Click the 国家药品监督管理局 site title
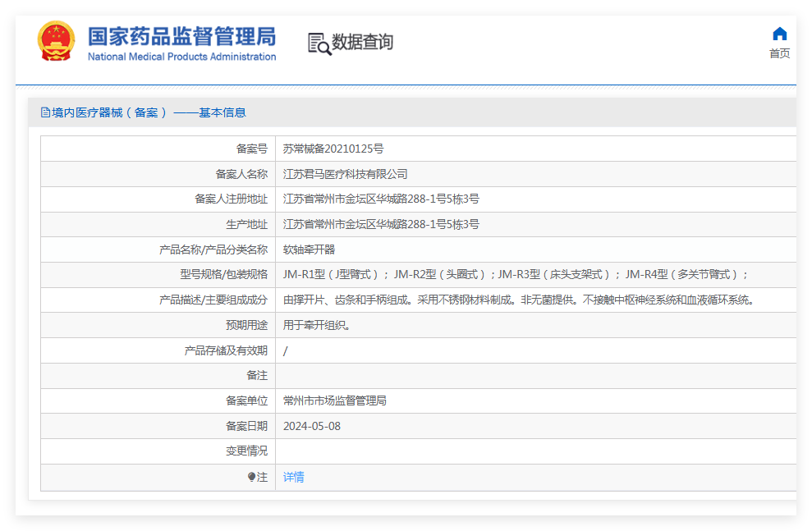This screenshot has width=812, height=531. (181, 36)
